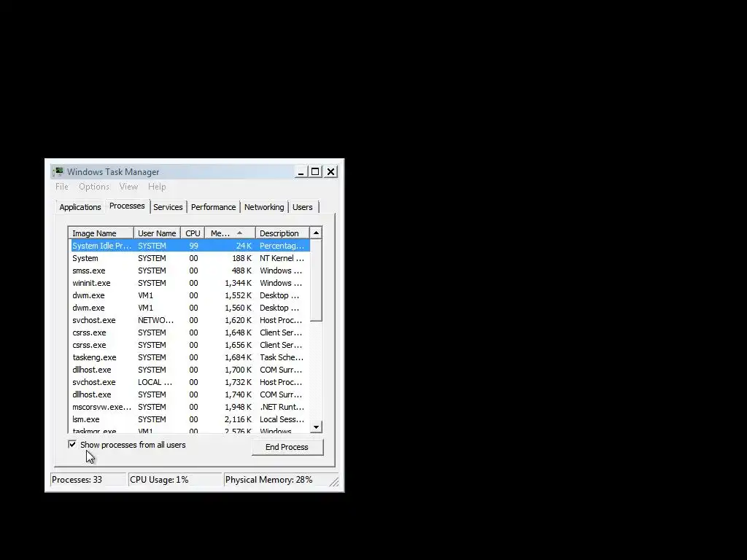Click the End Process button

[x=287, y=447]
